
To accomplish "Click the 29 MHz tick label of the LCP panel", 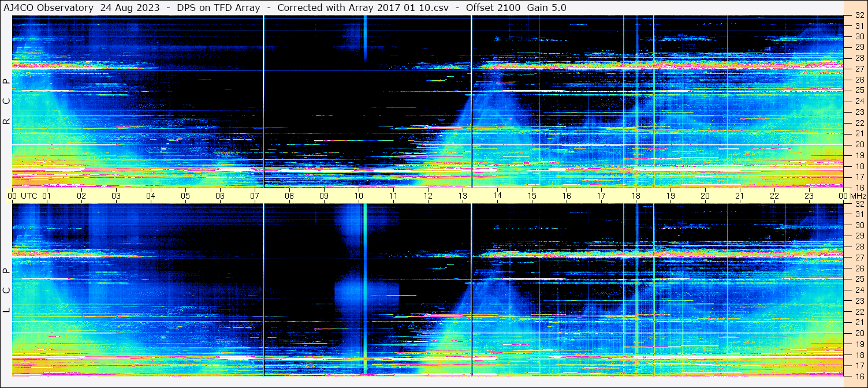I will [x=859, y=236].
